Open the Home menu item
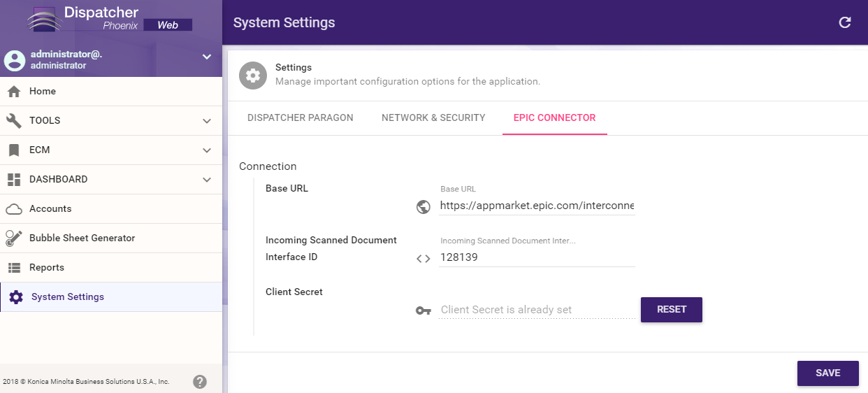This screenshot has width=868, height=393. [x=111, y=92]
